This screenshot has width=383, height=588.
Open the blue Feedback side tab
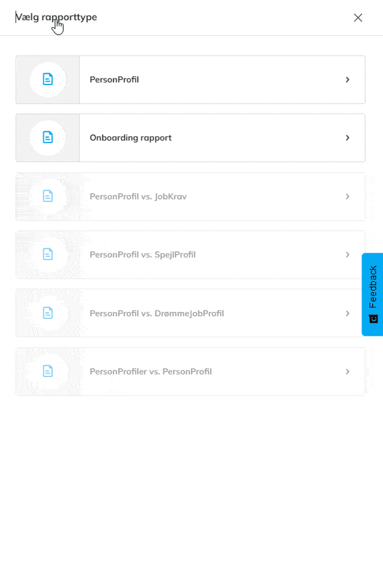(x=372, y=295)
